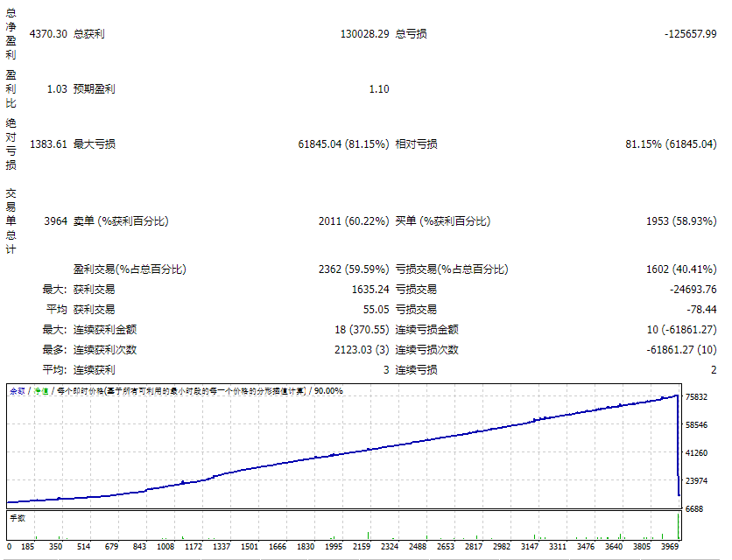The height and width of the screenshot is (560, 732).
Task: Click chart y-axis value 75832
Action: 696,397
